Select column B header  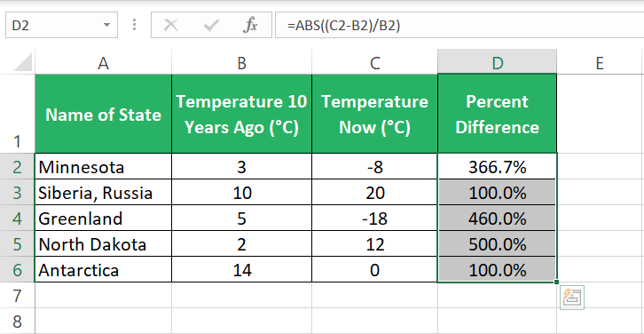241,63
